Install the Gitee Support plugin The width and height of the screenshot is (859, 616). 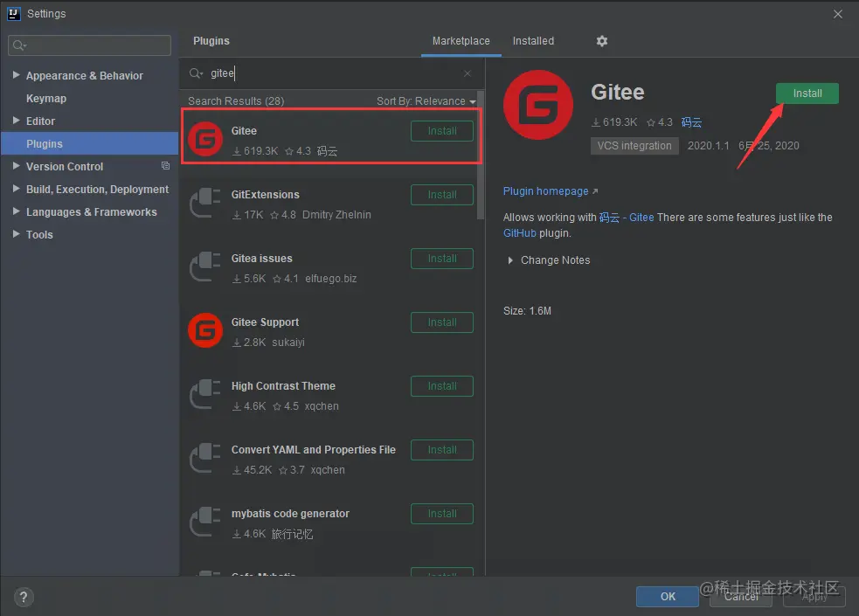(x=442, y=322)
